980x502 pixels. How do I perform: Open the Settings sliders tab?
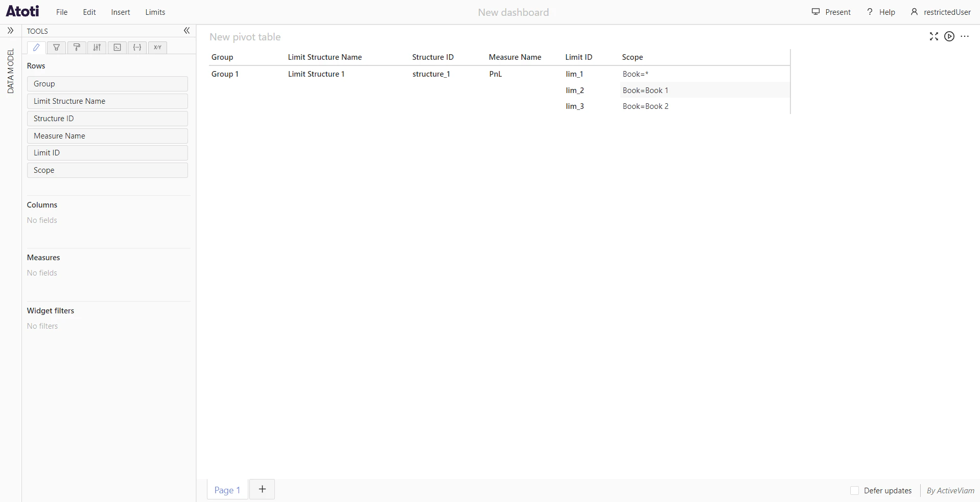coord(97,48)
